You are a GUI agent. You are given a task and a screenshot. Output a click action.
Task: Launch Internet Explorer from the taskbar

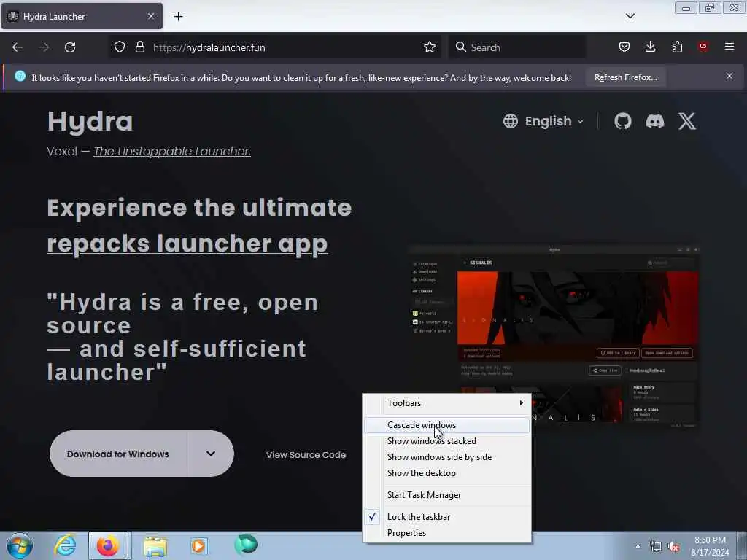65,545
